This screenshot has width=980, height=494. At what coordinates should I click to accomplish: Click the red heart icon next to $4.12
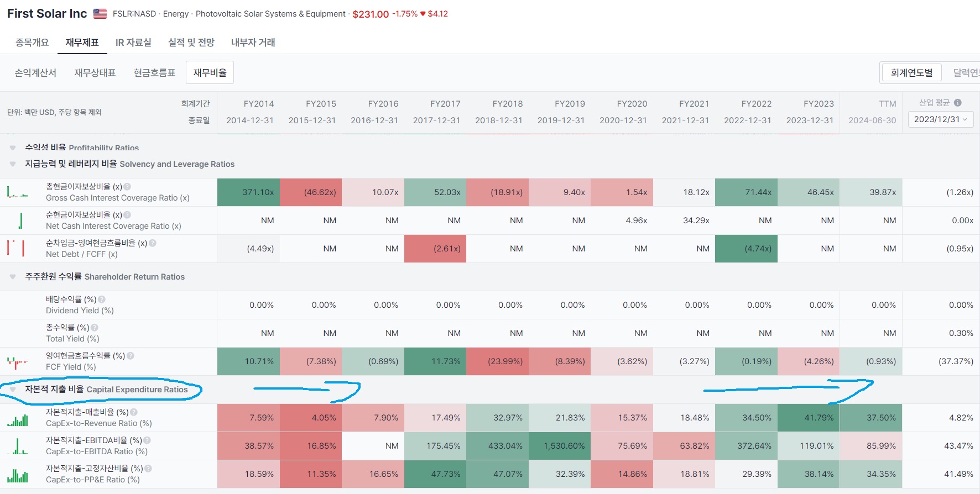(x=423, y=14)
